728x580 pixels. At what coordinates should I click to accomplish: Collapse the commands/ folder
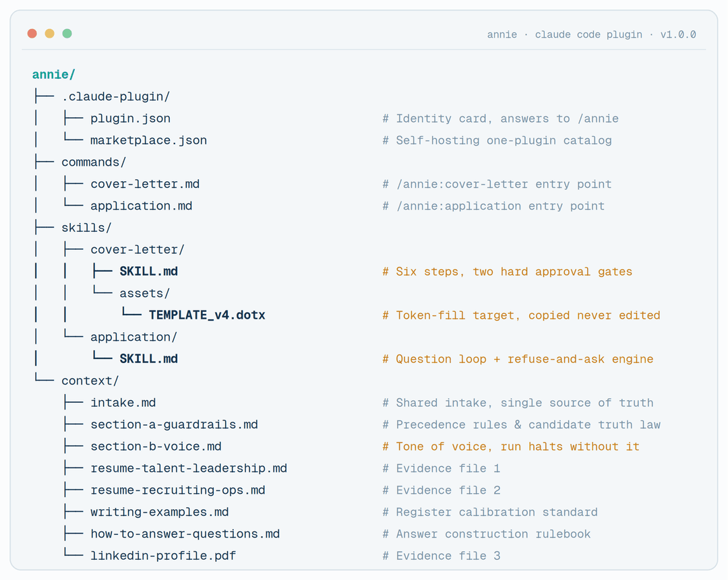[x=94, y=162]
